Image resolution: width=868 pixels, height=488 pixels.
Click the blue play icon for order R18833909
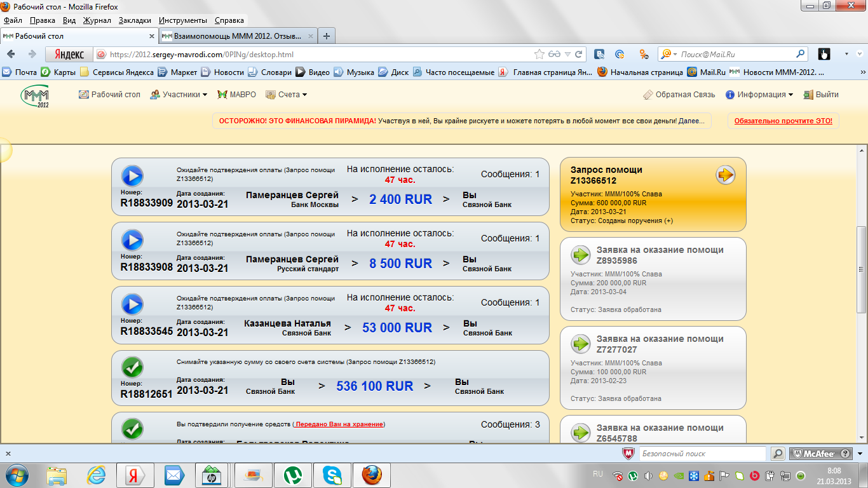(132, 176)
